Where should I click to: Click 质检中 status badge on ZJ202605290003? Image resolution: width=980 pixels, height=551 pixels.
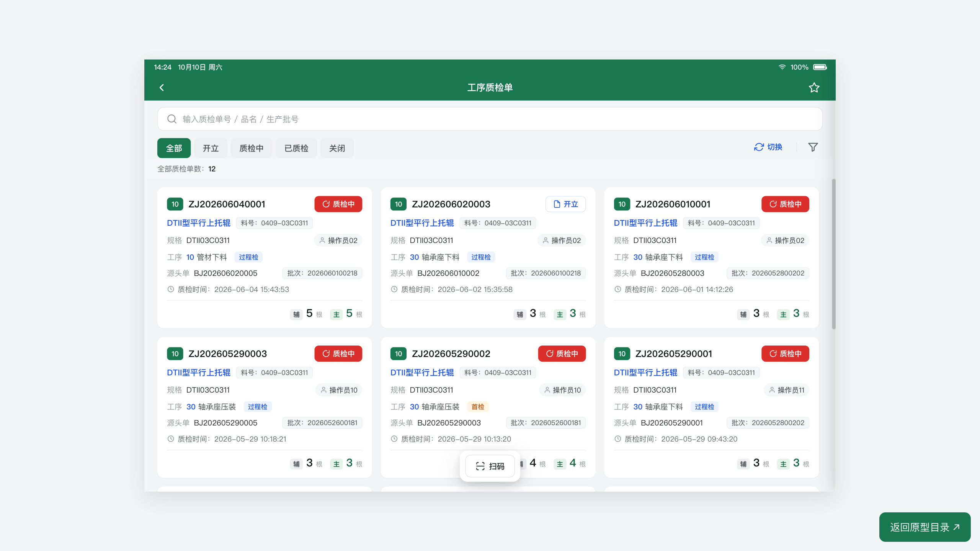pos(338,354)
